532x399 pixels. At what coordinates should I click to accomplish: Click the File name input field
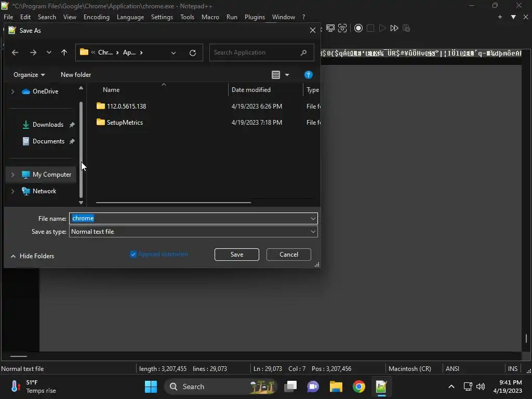(193, 219)
